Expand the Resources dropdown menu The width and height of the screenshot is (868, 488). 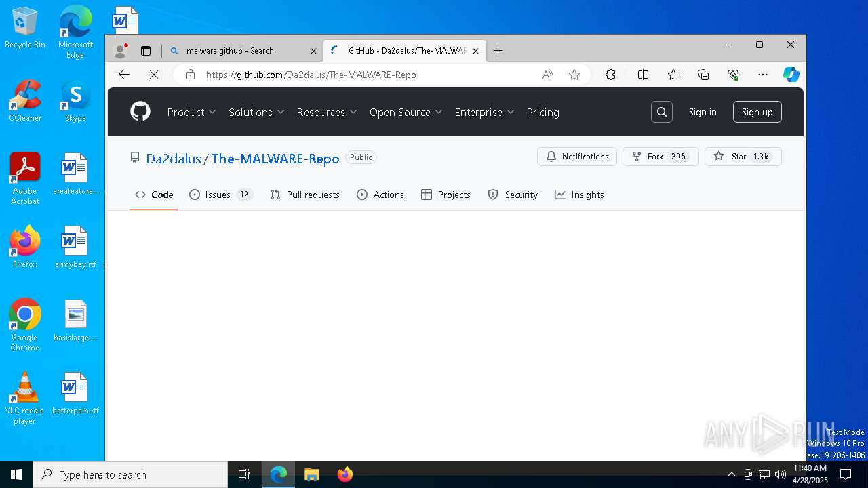327,112
